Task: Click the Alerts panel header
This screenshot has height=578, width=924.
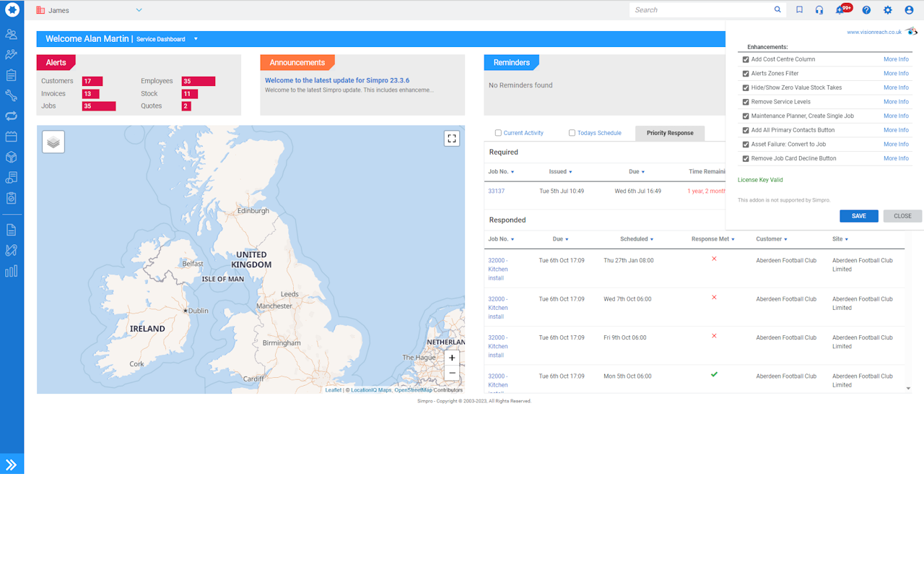Action: click(56, 63)
